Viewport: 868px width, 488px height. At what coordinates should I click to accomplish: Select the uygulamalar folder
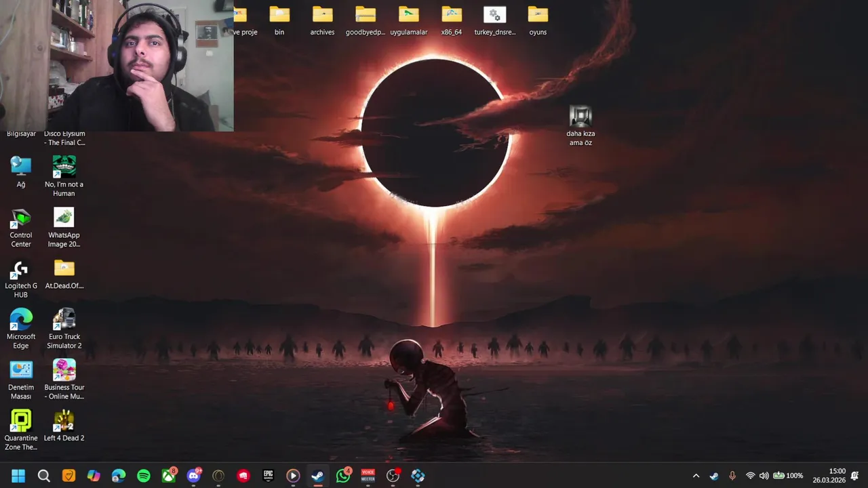click(409, 20)
